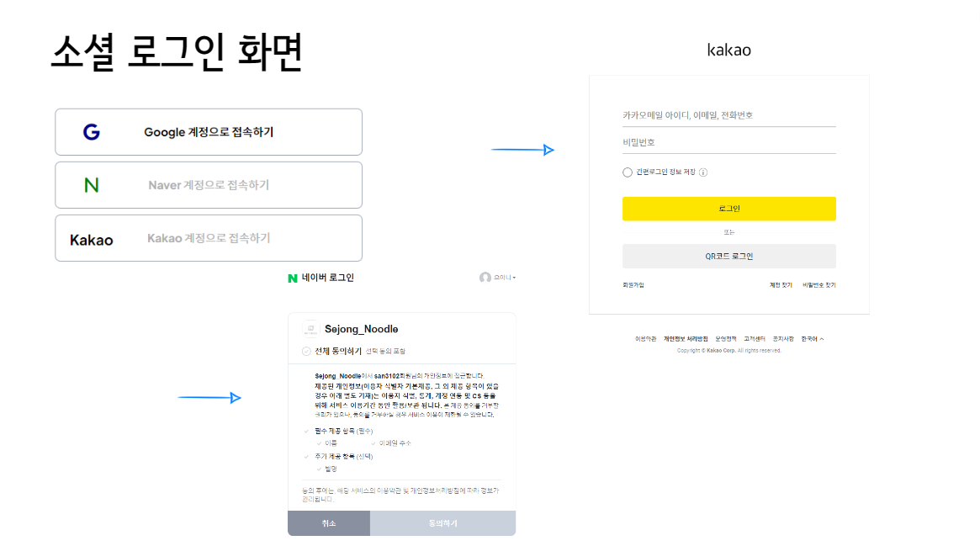
Task: Open the 고객센터 footer menu item
Action: pyautogui.click(x=755, y=338)
